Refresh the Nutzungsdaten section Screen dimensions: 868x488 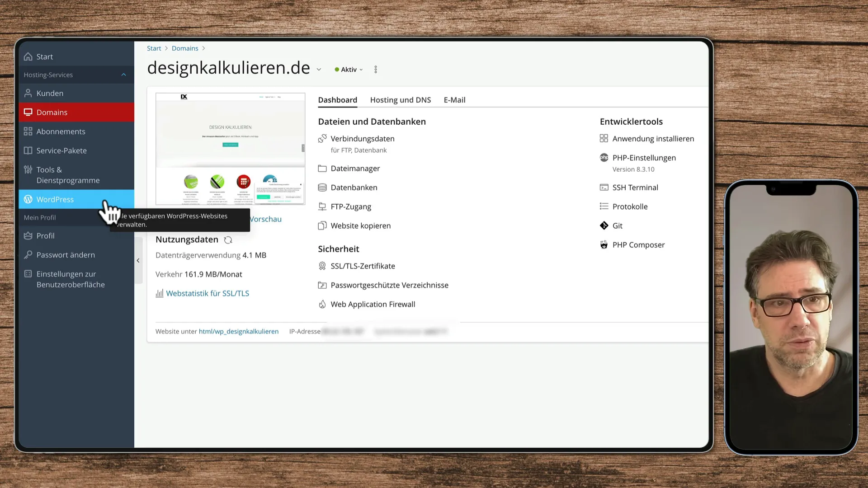[228, 240]
